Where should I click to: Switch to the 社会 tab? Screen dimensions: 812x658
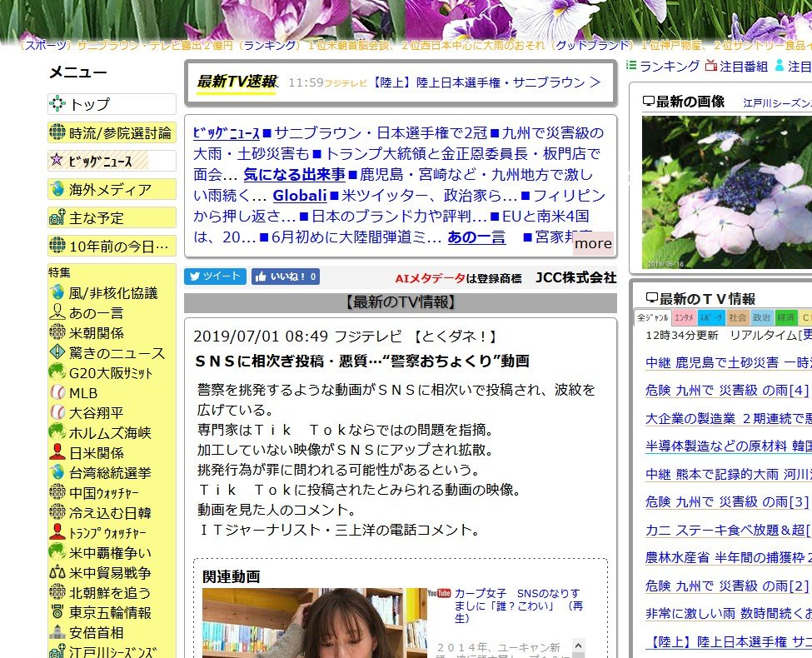[x=737, y=317]
